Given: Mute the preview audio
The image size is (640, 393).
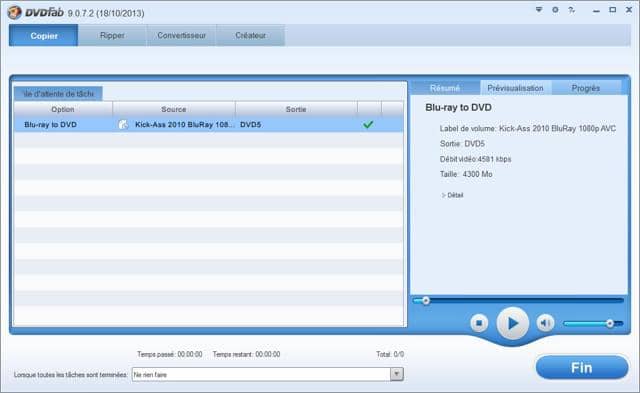Looking at the screenshot, I should tap(545, 323).
